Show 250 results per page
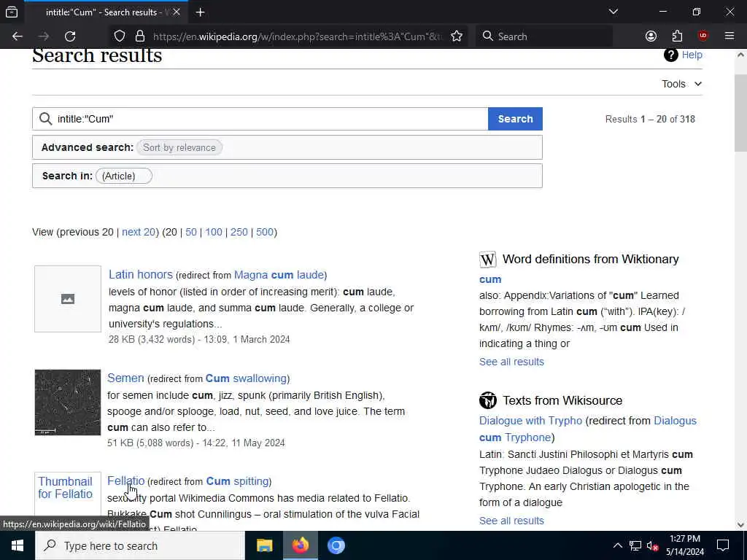The width and height of the screenshot is (747, 560). [x=239, y=232]
